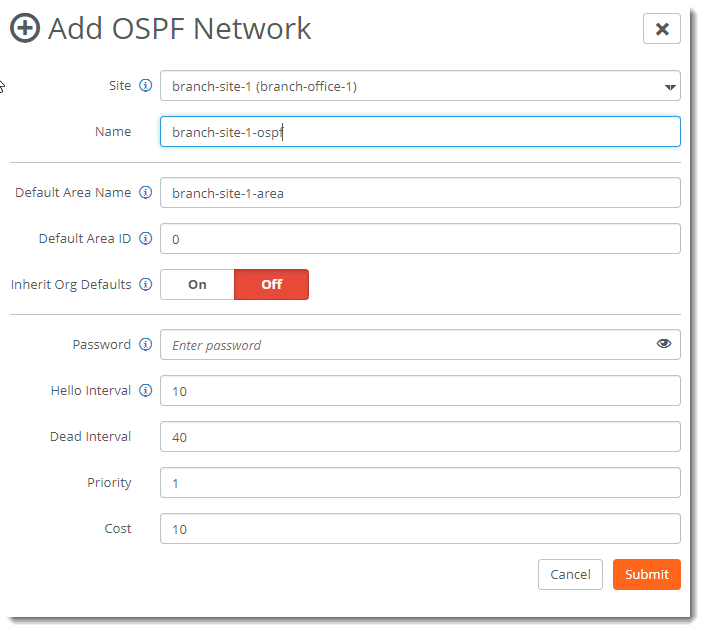The image size is (705, 632).
Task: Edit the Cost field value
Action: tap(420, 529)
